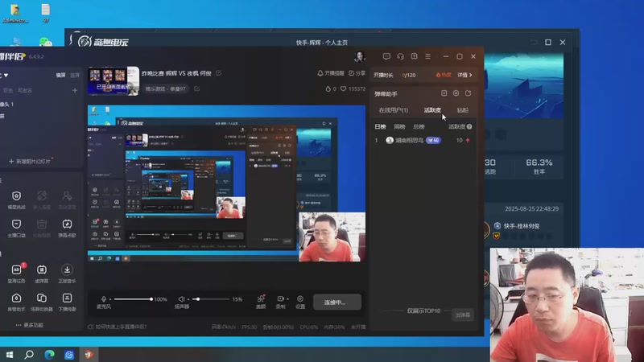Click 新增图片幻灯片 add slideshow

[x=30, y=162]
